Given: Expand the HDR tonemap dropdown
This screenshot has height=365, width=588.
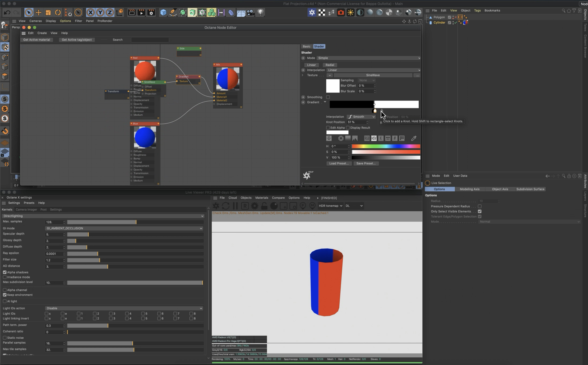Looking at the screenshot, I should tap(330, 206).
